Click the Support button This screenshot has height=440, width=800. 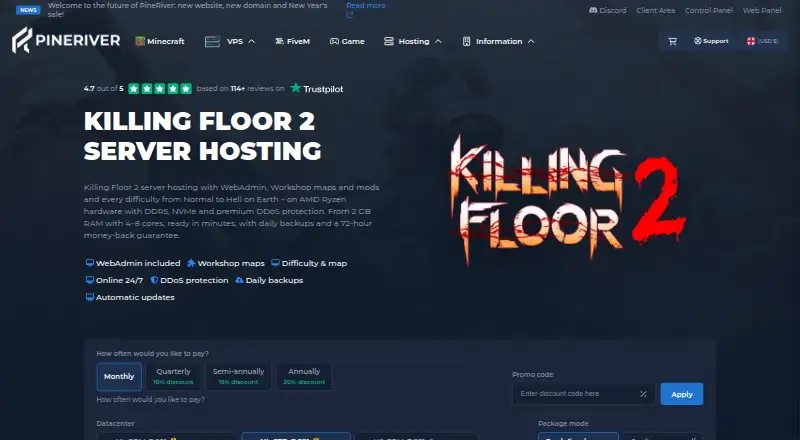(x=711, y=41)
